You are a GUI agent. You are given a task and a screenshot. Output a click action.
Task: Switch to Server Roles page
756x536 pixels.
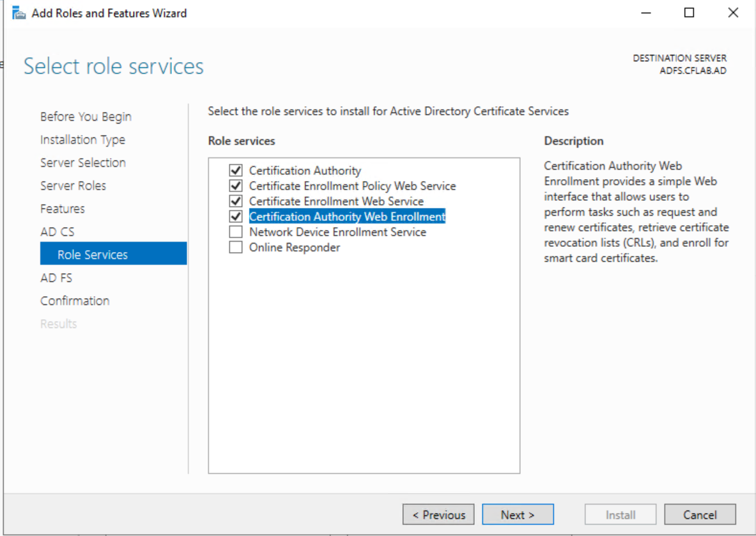point(73,185)
